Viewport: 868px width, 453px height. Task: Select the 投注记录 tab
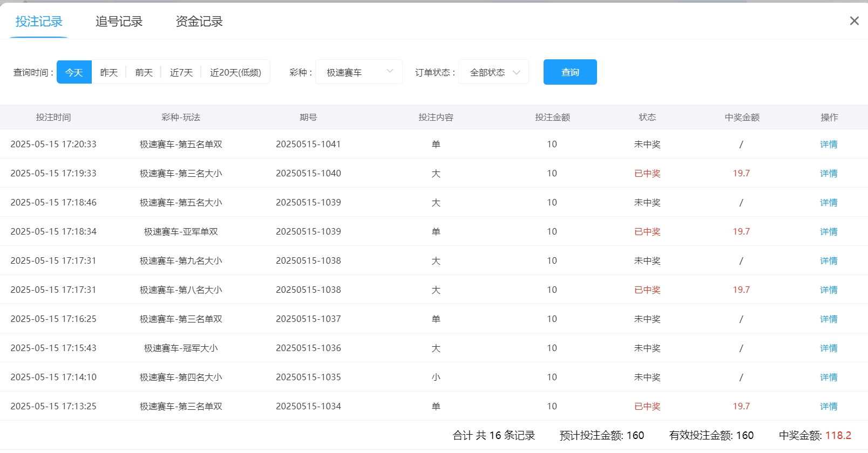[x=39, y=22]
